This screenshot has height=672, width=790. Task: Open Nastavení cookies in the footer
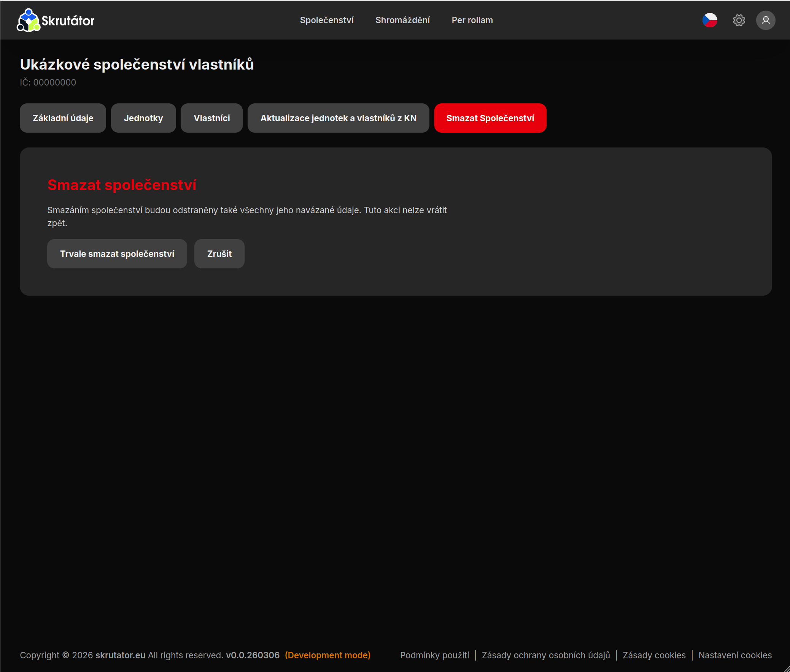pyautogui.click(x=735, y=655)
